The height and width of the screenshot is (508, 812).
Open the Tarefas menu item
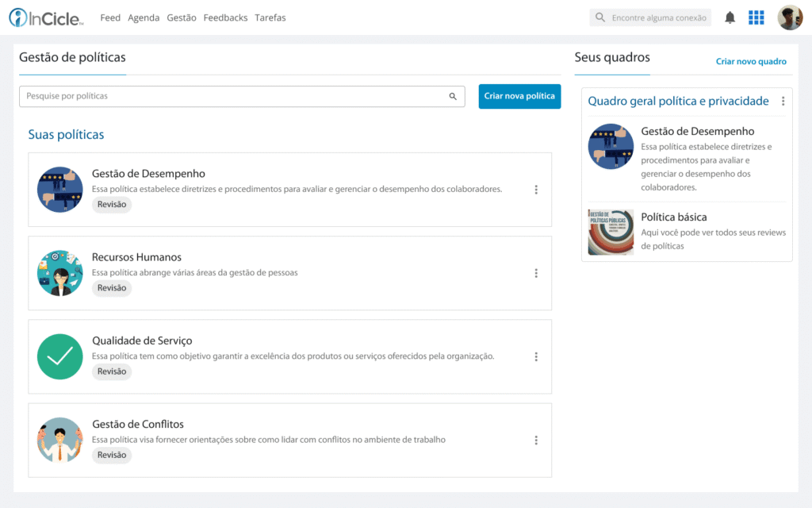(x=270, y=17)
